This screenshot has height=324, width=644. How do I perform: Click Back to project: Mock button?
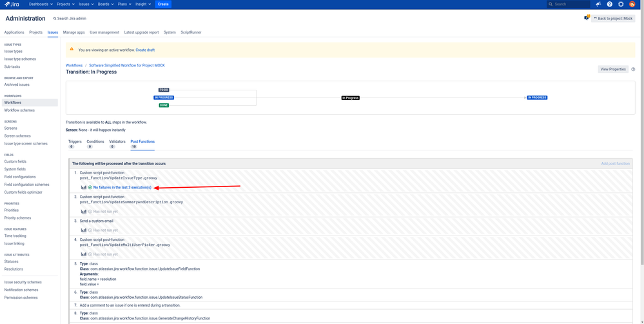613,19
